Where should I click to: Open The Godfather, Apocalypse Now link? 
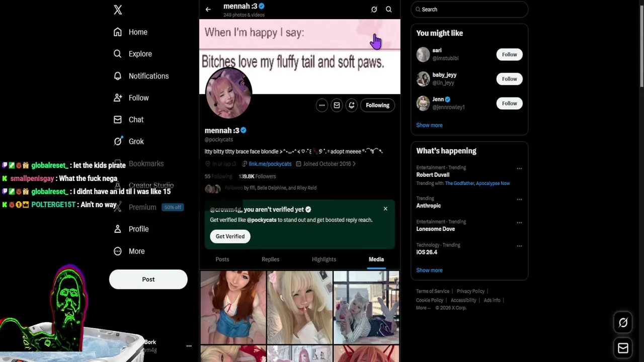tap(477, 184)
